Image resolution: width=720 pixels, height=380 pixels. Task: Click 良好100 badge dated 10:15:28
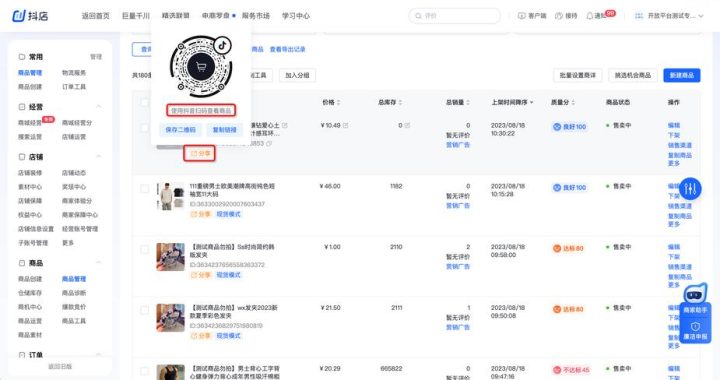(569, 188)
